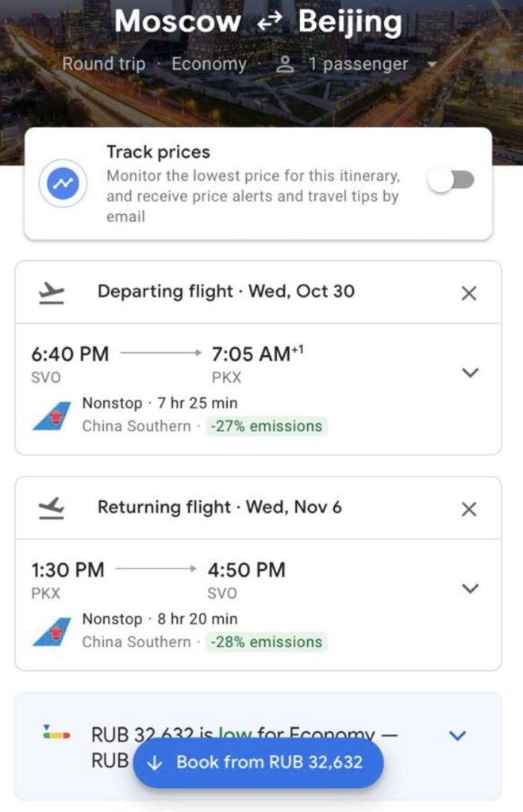The height and width of the screenshot is (812, 523).
Task: Enable the Track prices toggle
Action: pos(451,180)
